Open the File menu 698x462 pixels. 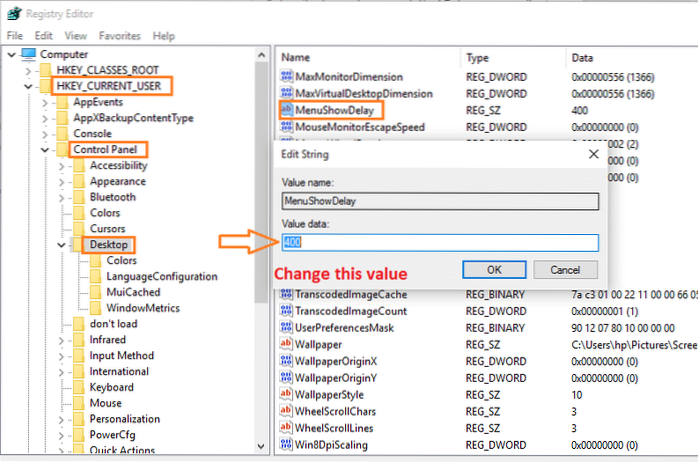click(x=15, y=35)
